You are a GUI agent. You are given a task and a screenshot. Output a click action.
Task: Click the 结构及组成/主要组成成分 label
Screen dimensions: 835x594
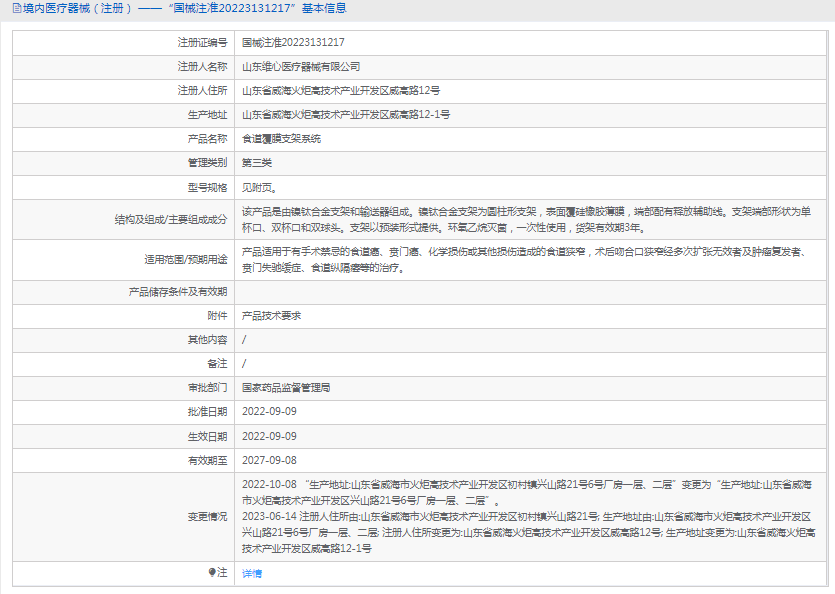[171, 219]
